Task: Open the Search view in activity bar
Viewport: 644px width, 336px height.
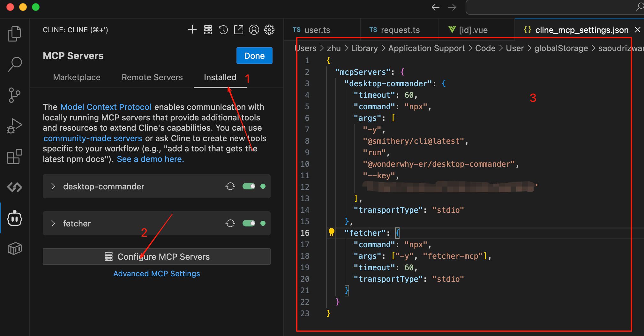Action: (x=14, y=64)
